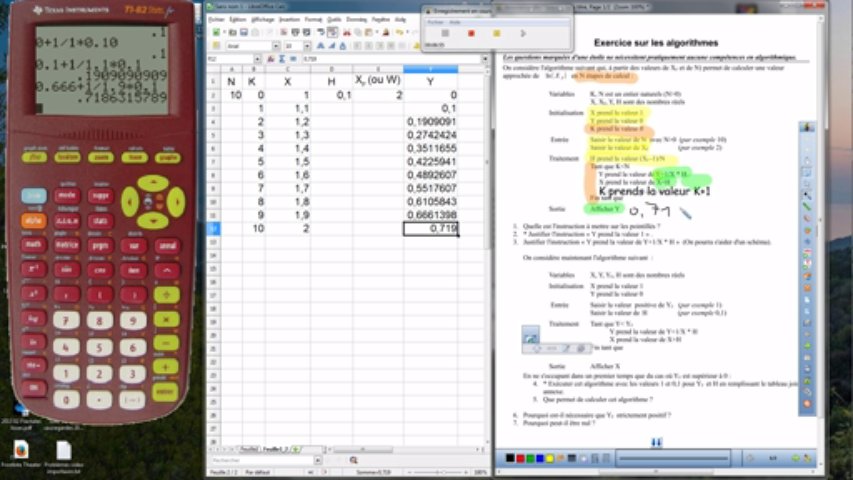Select cell containing 0,6661398 in Y column

[x=430, y=215]
